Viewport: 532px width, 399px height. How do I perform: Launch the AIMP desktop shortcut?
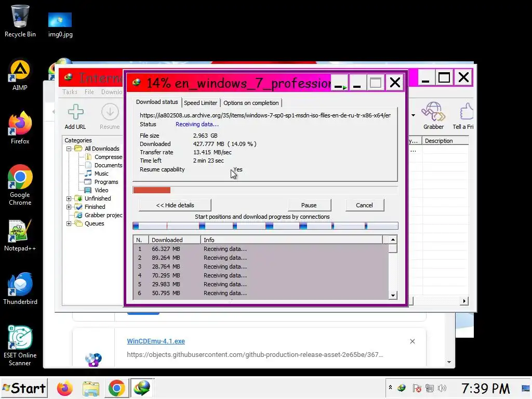pos(20,75)
